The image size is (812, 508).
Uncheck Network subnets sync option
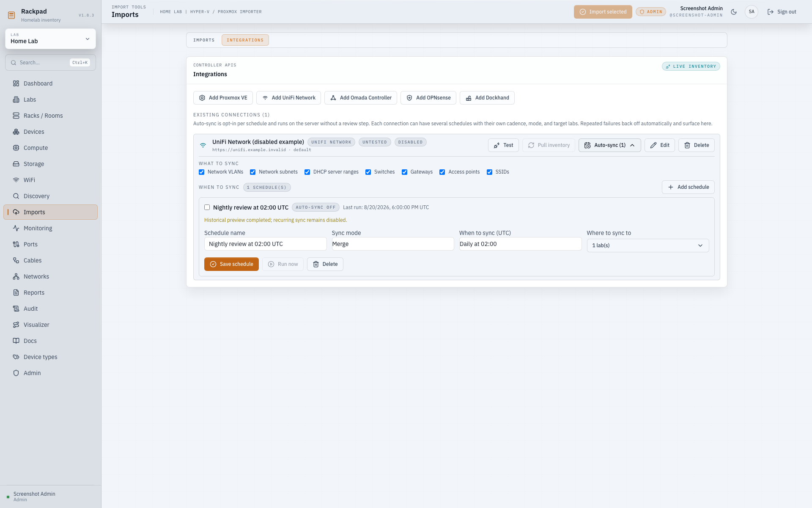tap(253, 172)
